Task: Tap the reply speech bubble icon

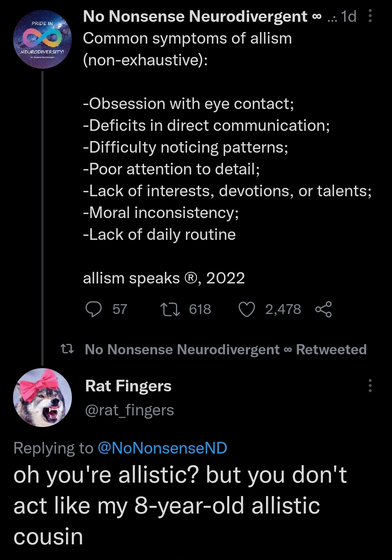Action: (93, 309)
